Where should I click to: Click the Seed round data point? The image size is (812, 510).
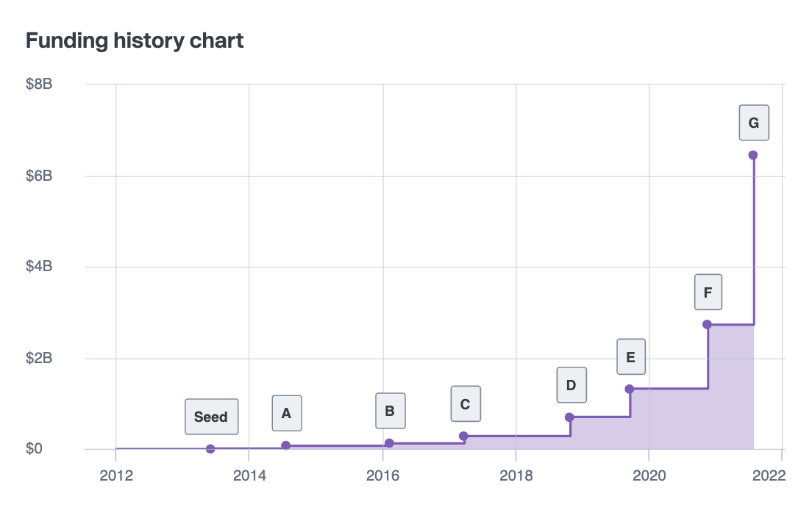coord(210,449)
